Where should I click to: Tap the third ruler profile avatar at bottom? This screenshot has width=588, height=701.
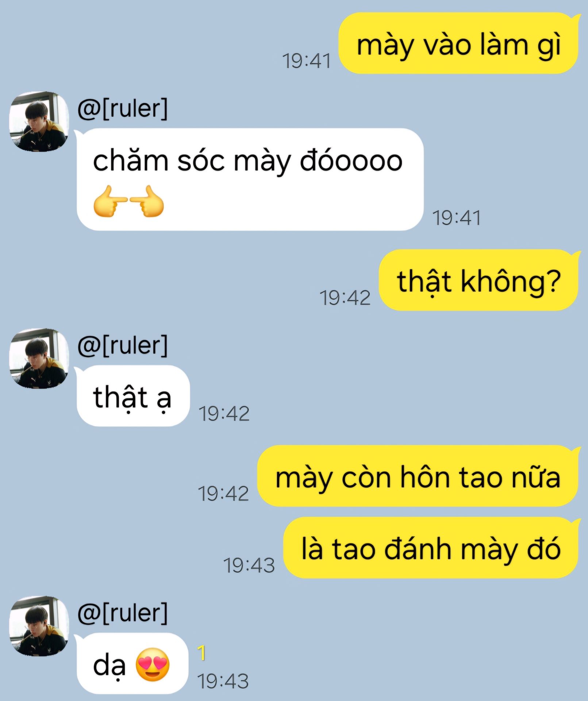[39, 626]
